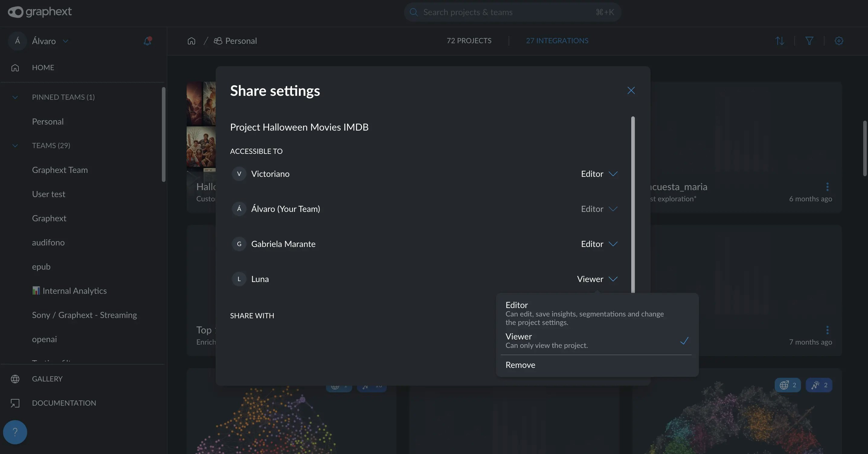This screenshot has height=454, width=868.
Task: Click the search projects & teams field
Action: click(512, 12)
